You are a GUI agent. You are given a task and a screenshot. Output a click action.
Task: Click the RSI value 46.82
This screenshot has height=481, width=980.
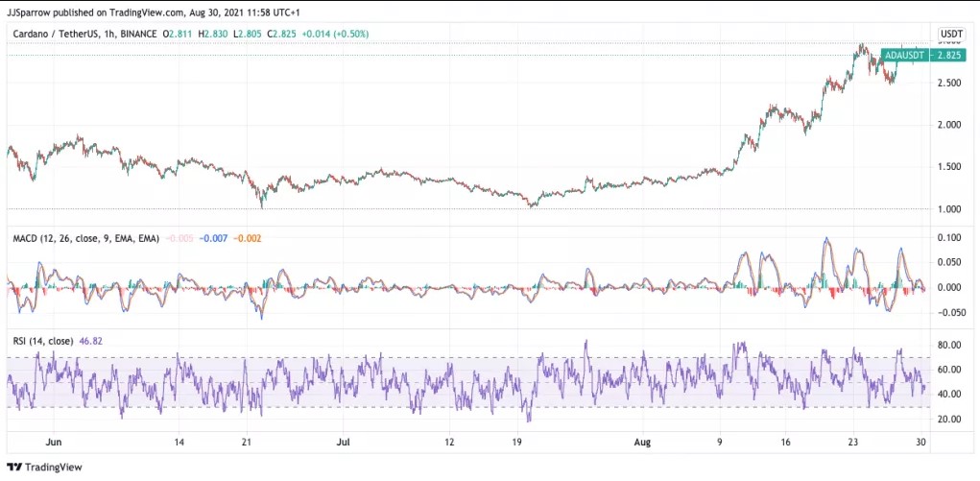tap(90, 341)
